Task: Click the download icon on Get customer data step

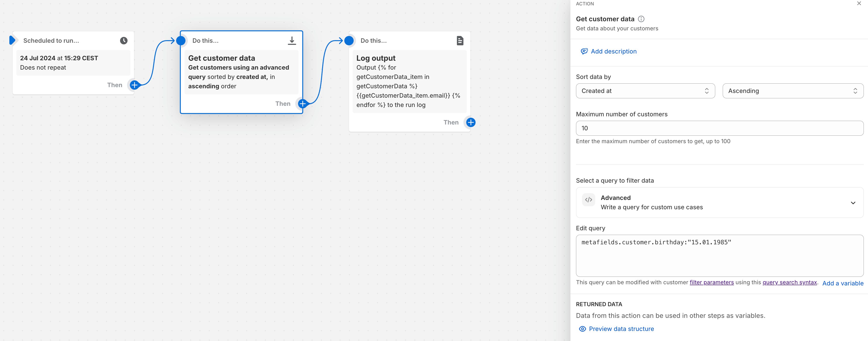Action: tap(292, 41)
